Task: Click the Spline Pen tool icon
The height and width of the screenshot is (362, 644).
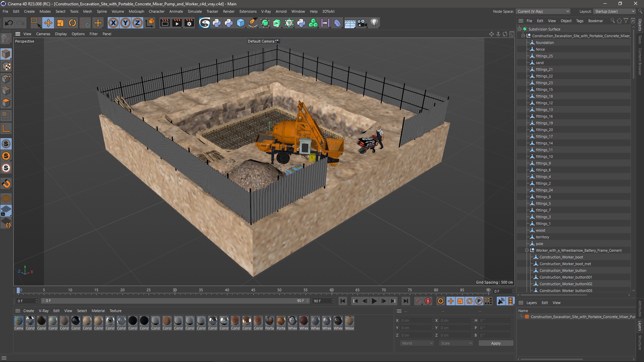Action: point(253,23)
